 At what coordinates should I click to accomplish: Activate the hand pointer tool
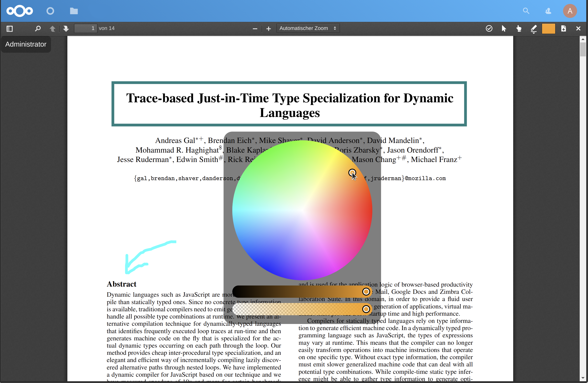(x=519, y=29)
